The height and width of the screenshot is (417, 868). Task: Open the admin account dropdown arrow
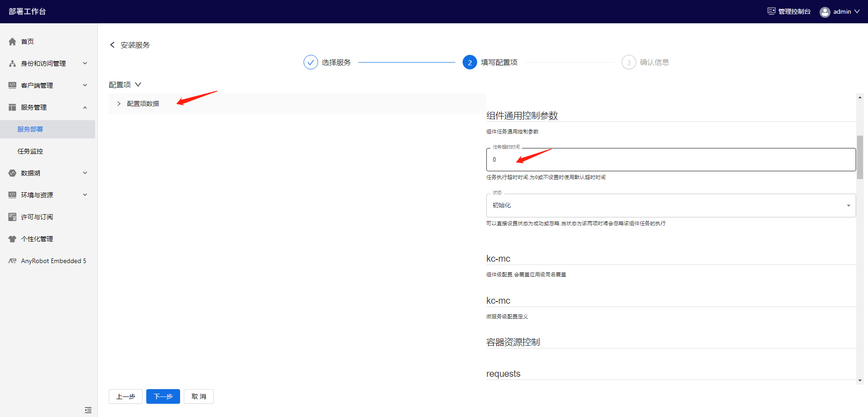857,12
